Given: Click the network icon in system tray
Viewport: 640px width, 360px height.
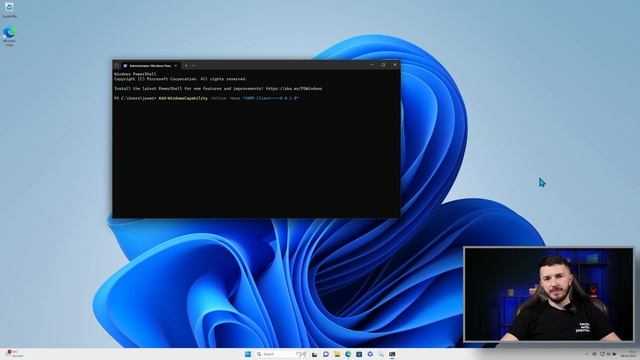Looking at the screenshot, I should click(x=602, y=354).
